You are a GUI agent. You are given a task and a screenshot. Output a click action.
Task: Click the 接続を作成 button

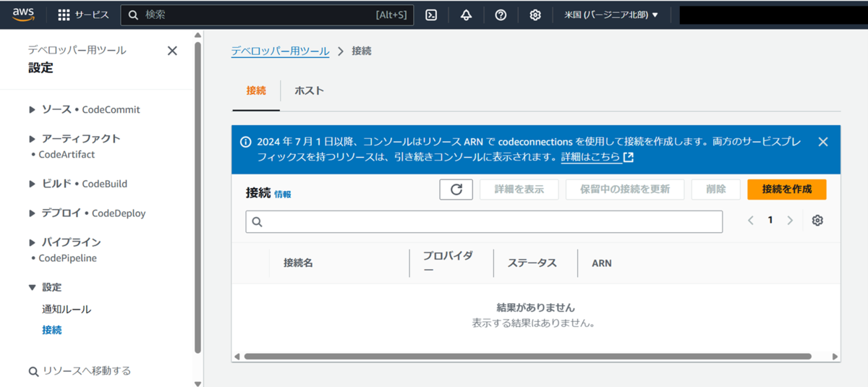[787, 190]
